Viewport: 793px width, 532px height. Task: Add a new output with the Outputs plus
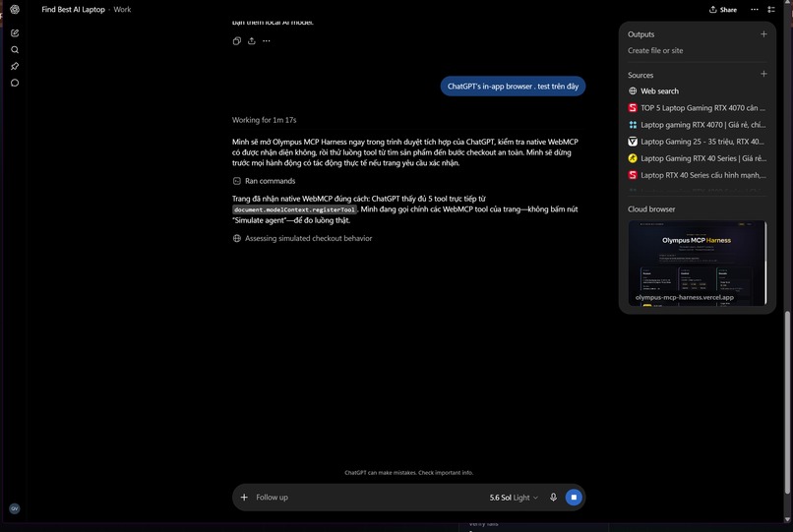pos(763,33)
